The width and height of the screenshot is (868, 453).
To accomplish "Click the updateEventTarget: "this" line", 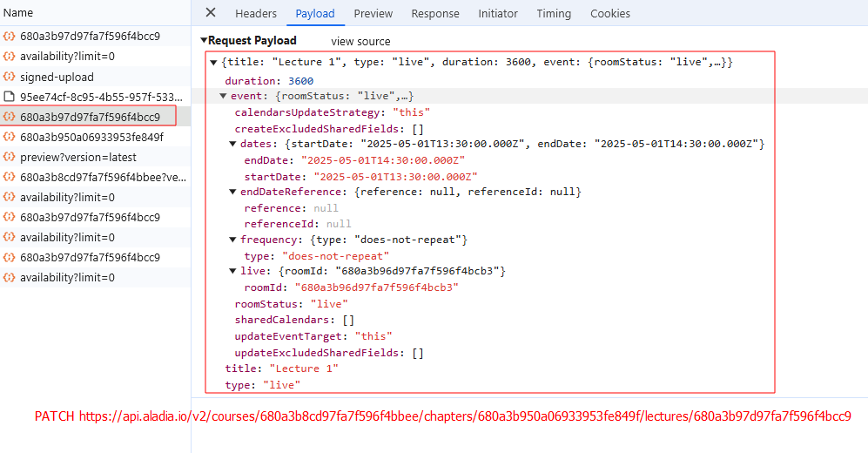I will point(313,336).
